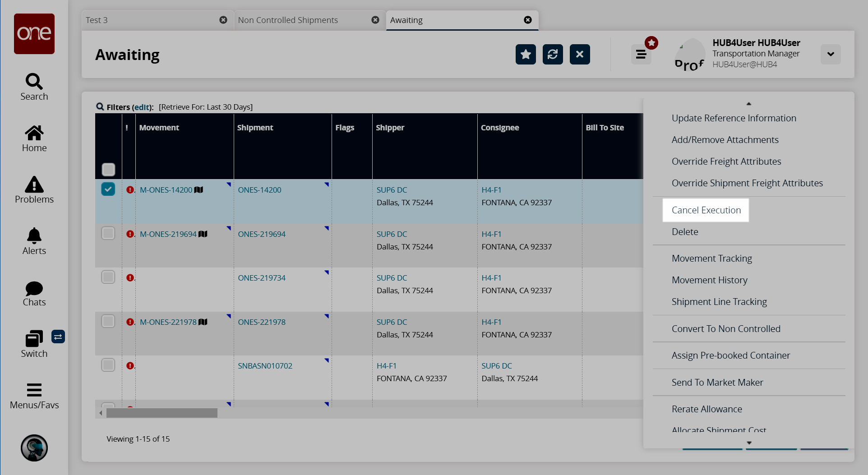Click the star favorite button in header
The height and width of the screenshot is (475, 868).
(x=526, y=55)
